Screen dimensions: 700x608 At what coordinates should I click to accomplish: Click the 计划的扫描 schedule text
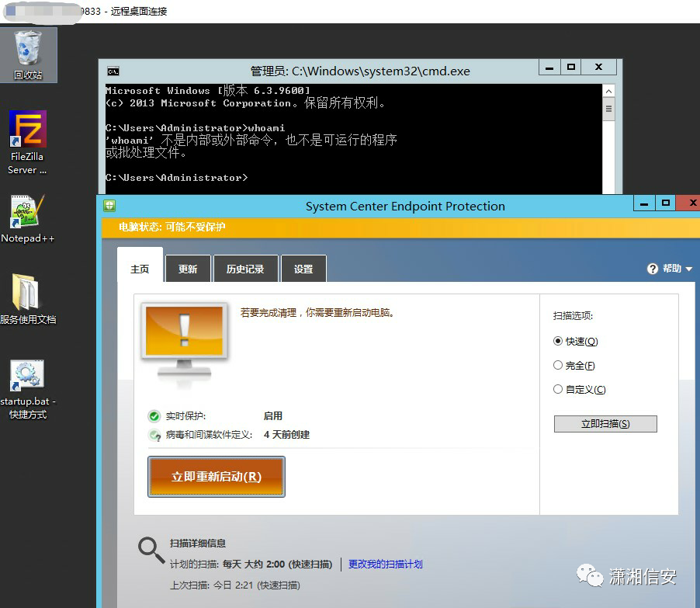click(x=251, y=565)
